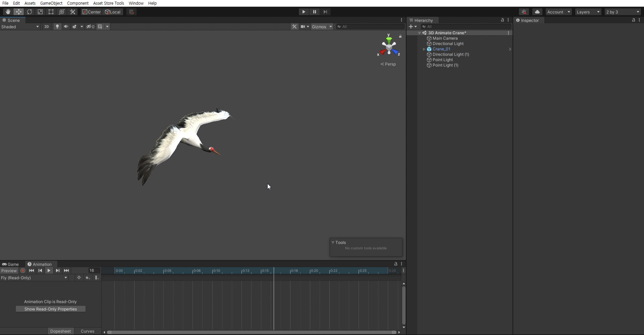Open scene options menu for 3D Animate Crane
The width and height of the screenshot is (644, 335).
[x=508, y=33]
